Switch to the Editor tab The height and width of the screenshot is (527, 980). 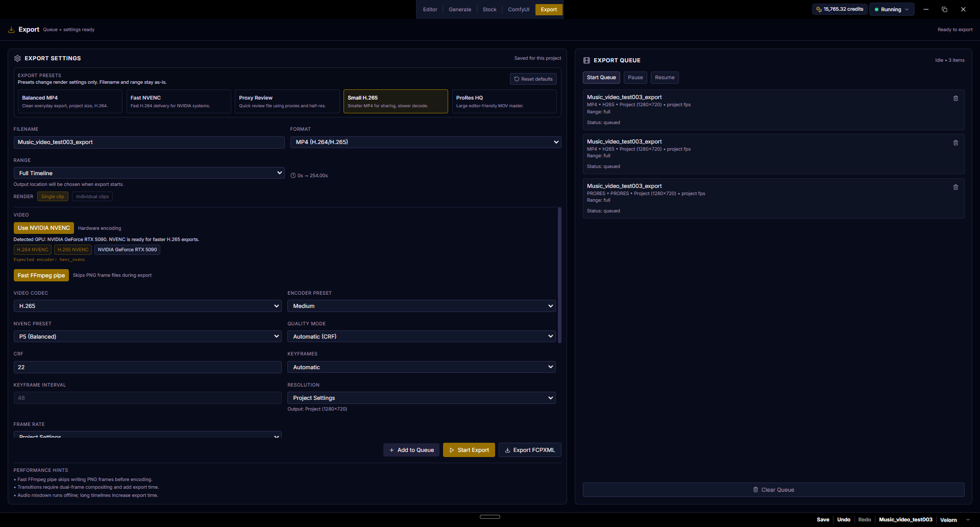[430, 10]
